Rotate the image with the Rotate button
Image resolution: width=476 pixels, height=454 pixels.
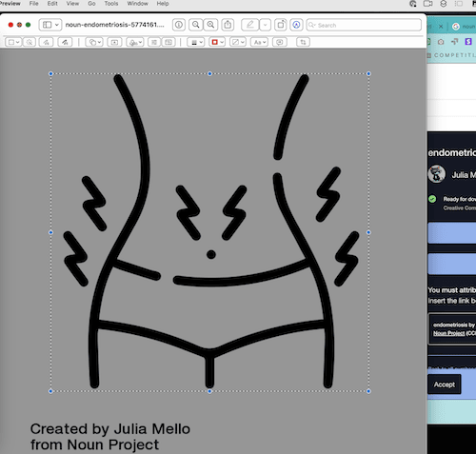pyautogui.click(x=281, y=25)
